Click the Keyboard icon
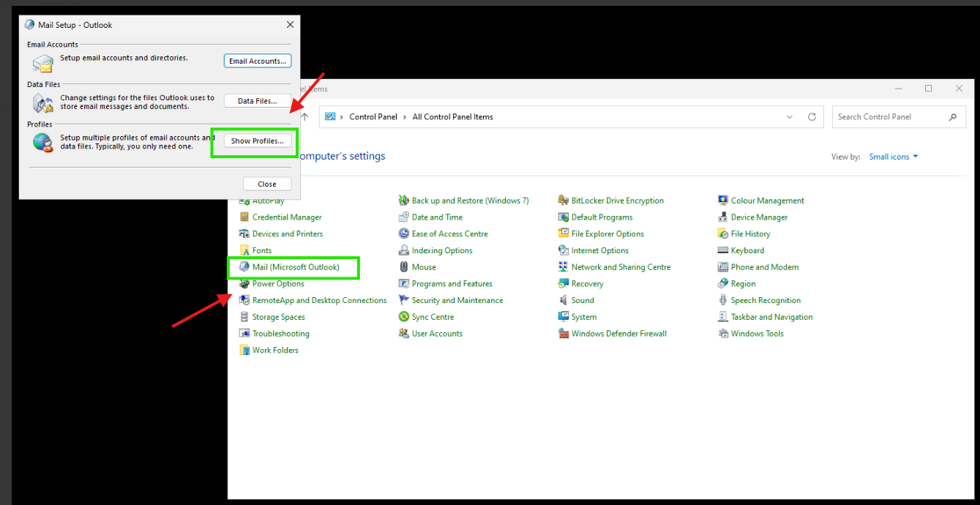The width and height of the screenshot is (980, 505). coord(723,250)
